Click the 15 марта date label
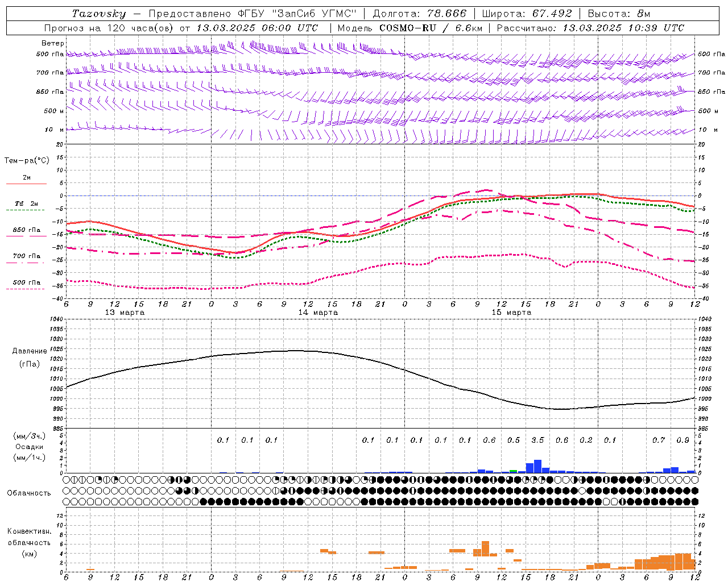Image resolution: width=728 pixels, height=582 pixels. [511, 313]
